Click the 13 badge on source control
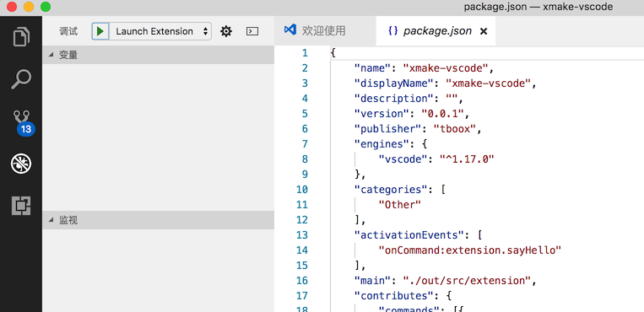 (26, 129)
